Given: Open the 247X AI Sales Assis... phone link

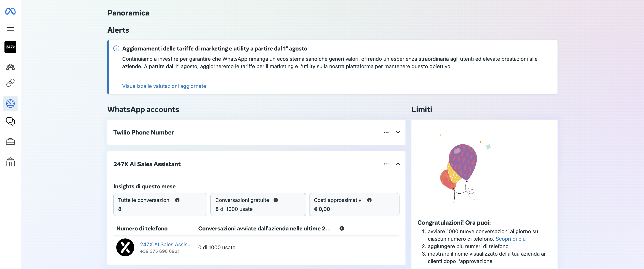Looking at the screenshot, I should (166, 244).
